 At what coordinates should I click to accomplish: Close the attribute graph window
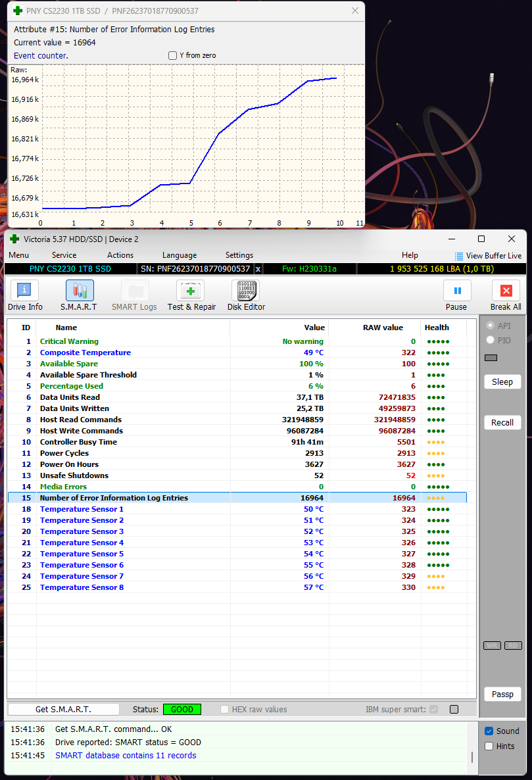[355, 11]
